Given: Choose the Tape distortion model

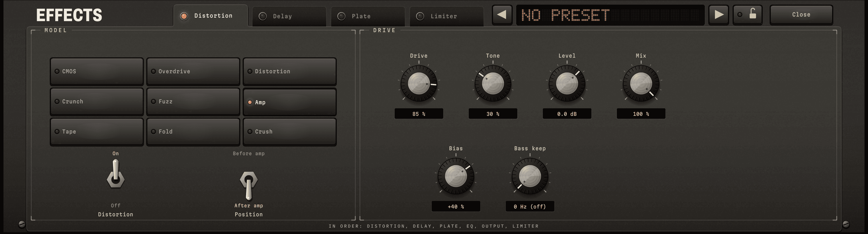Looking at the screenshot, I should pyautogui.click(x=97, y=131).
